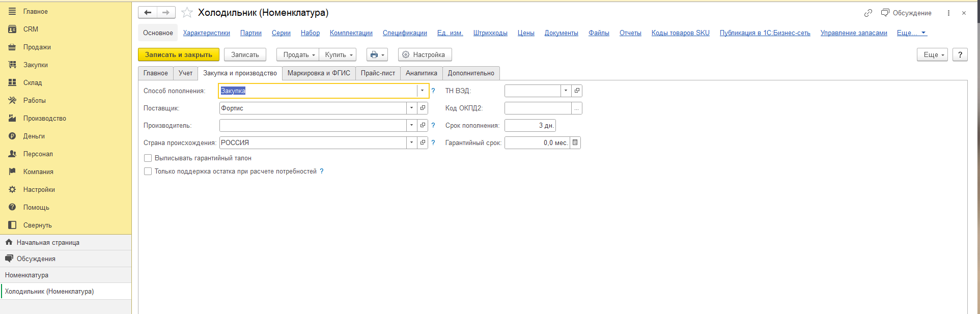The width and height of the screenshot is (980, 314).
Task: Open the Гарантийный срок calculator
Action: [x=575, y=142]
